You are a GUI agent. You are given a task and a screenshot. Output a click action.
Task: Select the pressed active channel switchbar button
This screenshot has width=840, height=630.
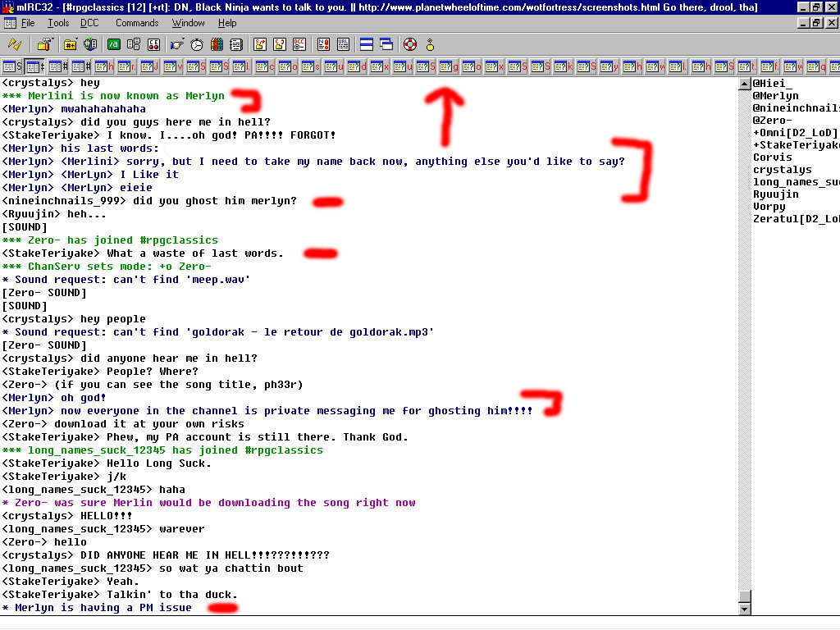(x=35, y=66)
